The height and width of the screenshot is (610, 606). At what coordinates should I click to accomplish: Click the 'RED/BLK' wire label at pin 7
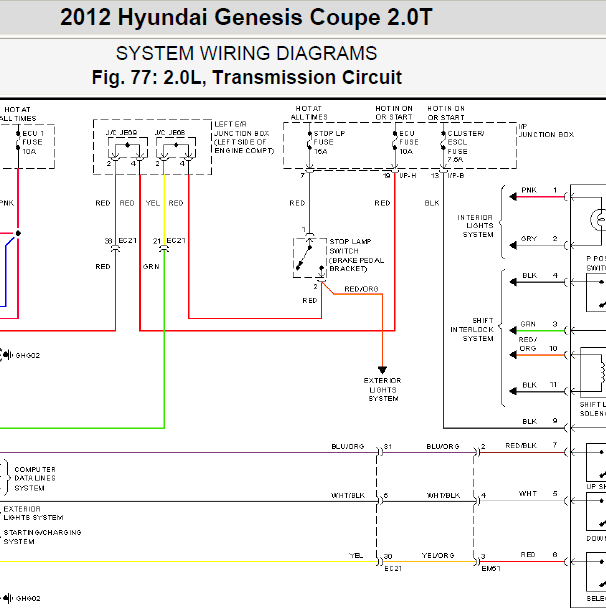click(x=521, y=446)
